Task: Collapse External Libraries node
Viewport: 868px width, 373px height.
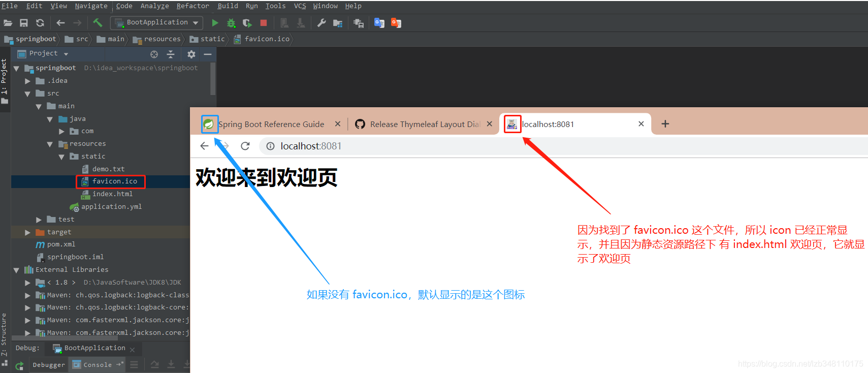Action: 16,270
